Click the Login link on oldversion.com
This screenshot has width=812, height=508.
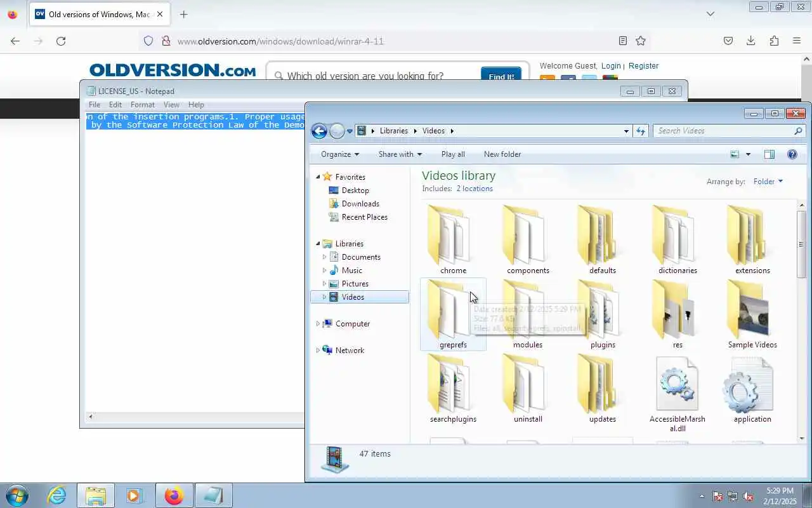pos(611,66)
